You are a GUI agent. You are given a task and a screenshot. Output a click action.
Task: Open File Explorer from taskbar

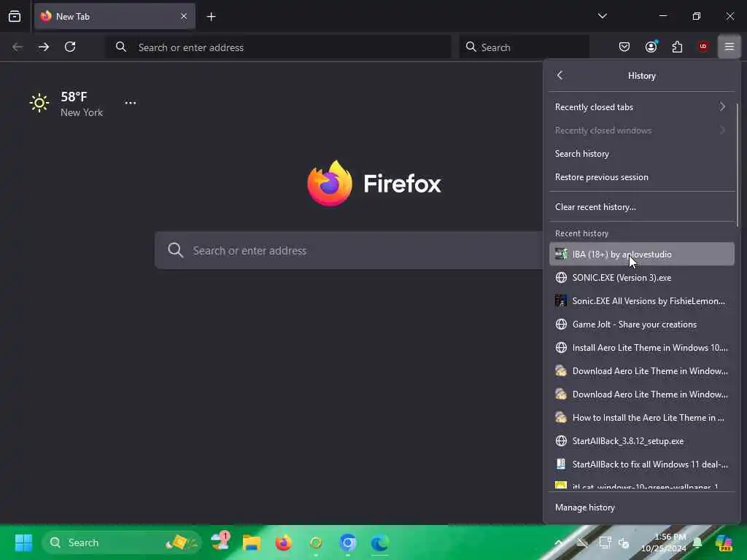coord(252,542)
